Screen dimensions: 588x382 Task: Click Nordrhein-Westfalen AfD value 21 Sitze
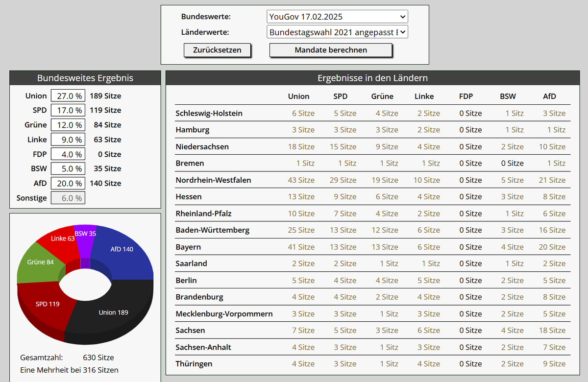pyautogui.click(x=552, y=180)
